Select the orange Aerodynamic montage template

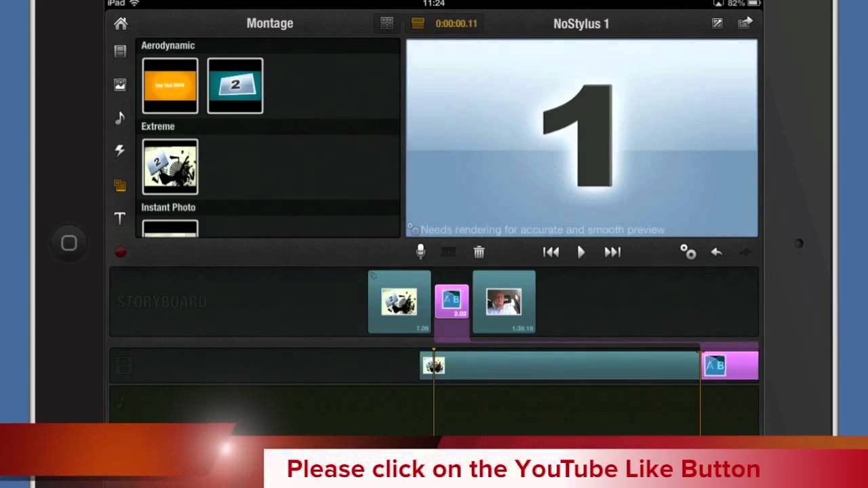[x=170, y=85]
